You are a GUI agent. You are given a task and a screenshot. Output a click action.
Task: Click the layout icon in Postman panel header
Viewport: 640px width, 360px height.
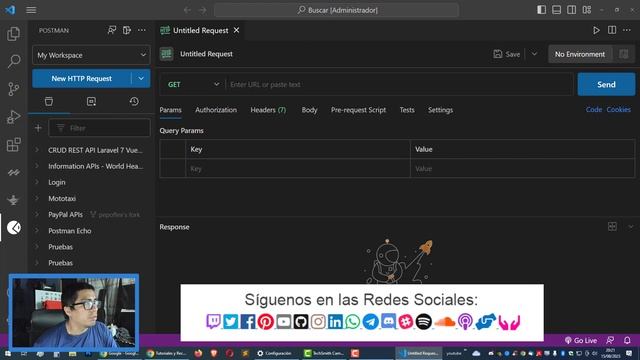(127, 30)
